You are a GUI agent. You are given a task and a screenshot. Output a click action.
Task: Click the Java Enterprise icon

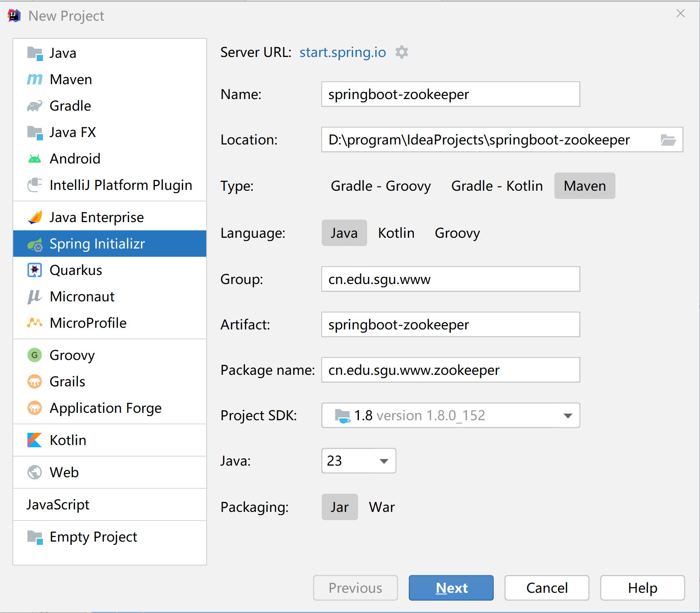pyautogui.click(x=35, y=217)
